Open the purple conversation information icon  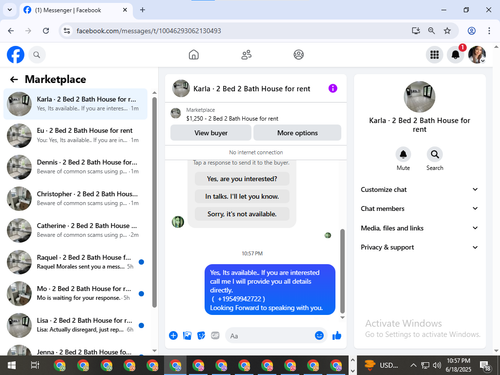coord(333,88)
